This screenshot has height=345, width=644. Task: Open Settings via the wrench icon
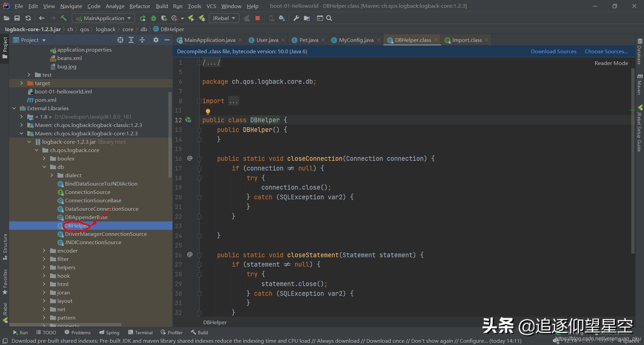click(x=296, y=18)
